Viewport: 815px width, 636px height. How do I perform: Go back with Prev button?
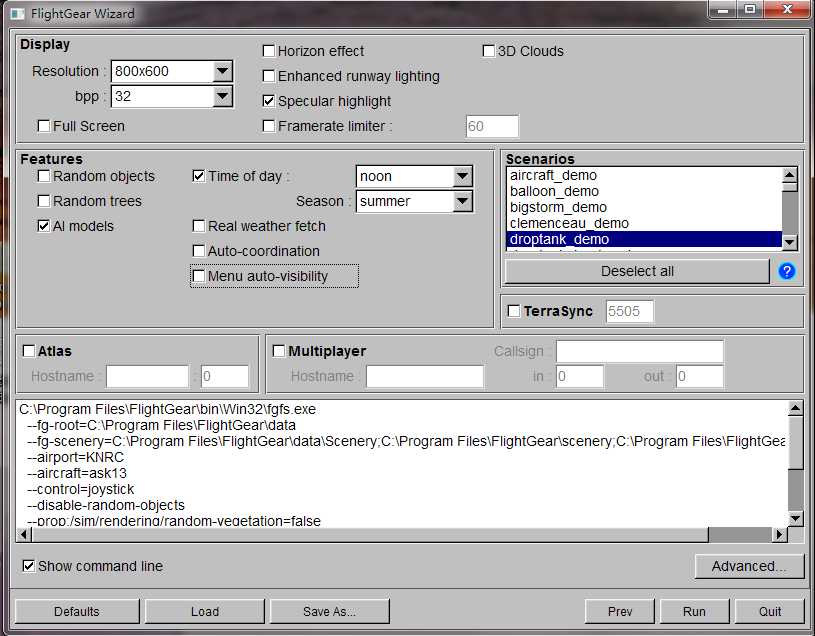click(x=620, y=612)
